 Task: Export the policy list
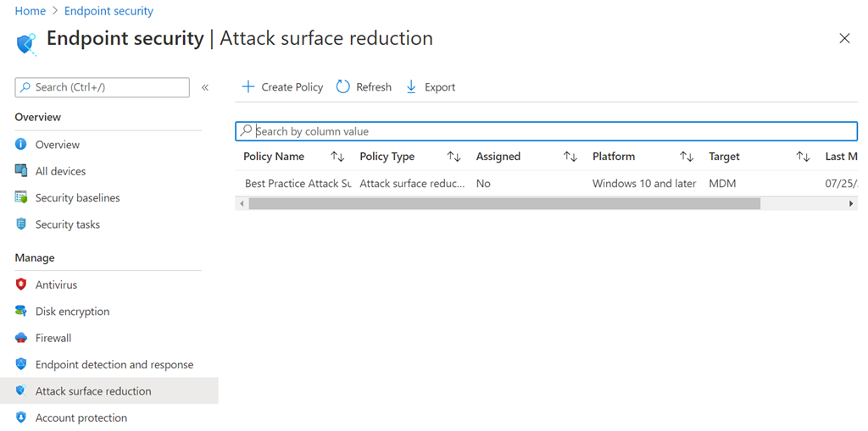click(431, 87)
